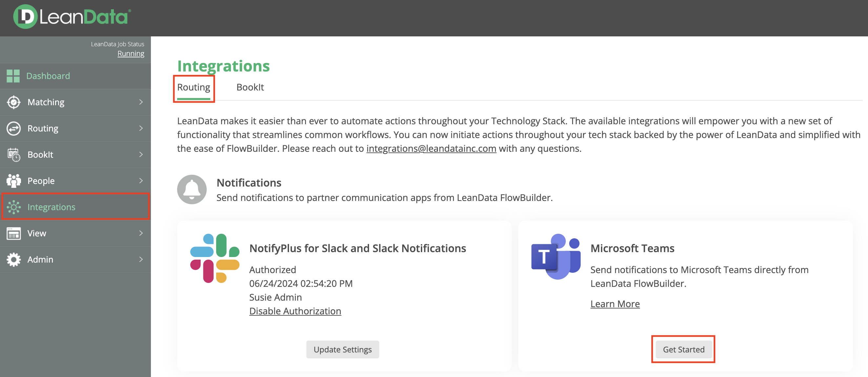Screen dimensions: 868x377
Task: Open the People sidebar item
Action: coord(75,181)
